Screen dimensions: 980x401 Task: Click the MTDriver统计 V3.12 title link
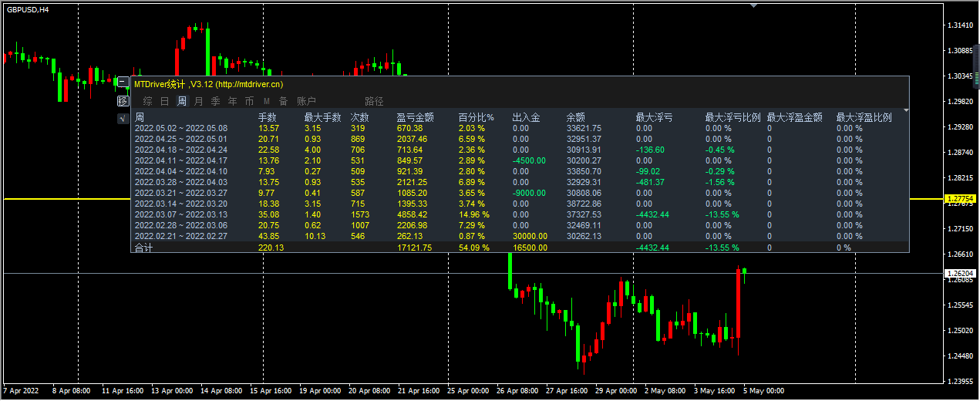pyautogui.click(x=208, y=83)
